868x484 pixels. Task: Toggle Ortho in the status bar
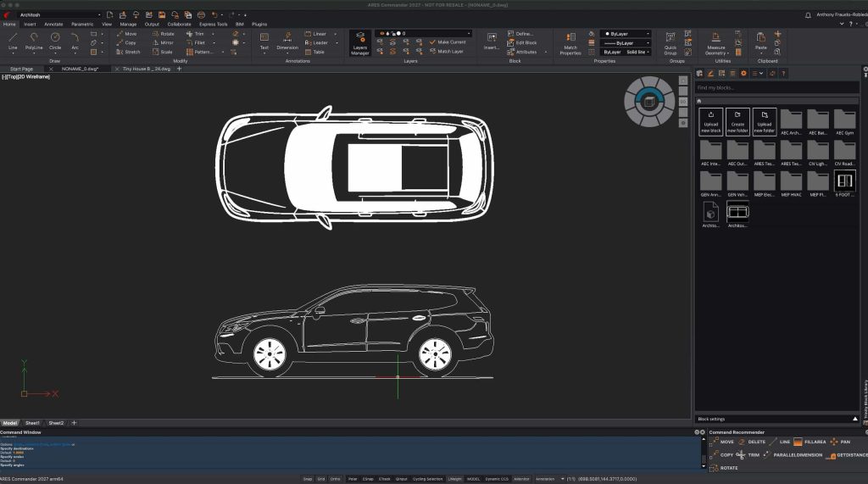pos(336,479)
